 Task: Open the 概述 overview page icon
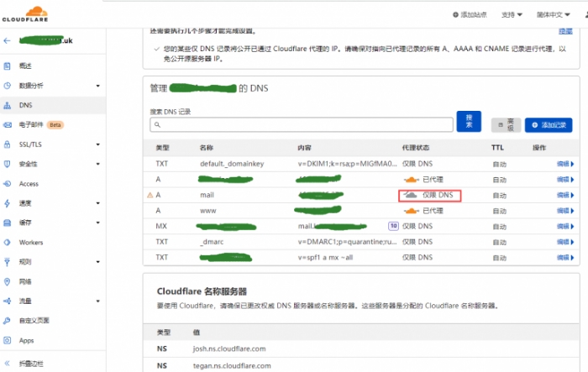8,65
